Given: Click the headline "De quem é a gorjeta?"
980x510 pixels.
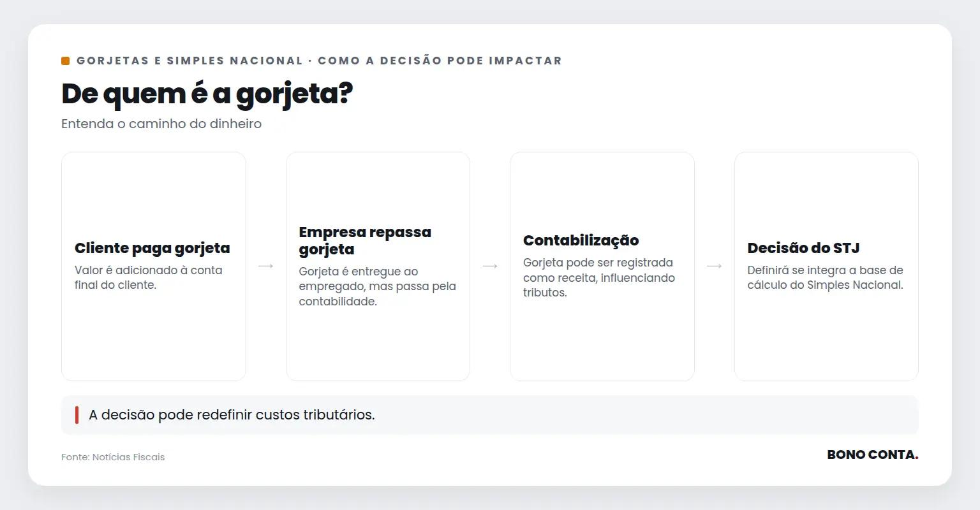Looking at the screenshot, I should pyautogui.click(x=207, y=94).
